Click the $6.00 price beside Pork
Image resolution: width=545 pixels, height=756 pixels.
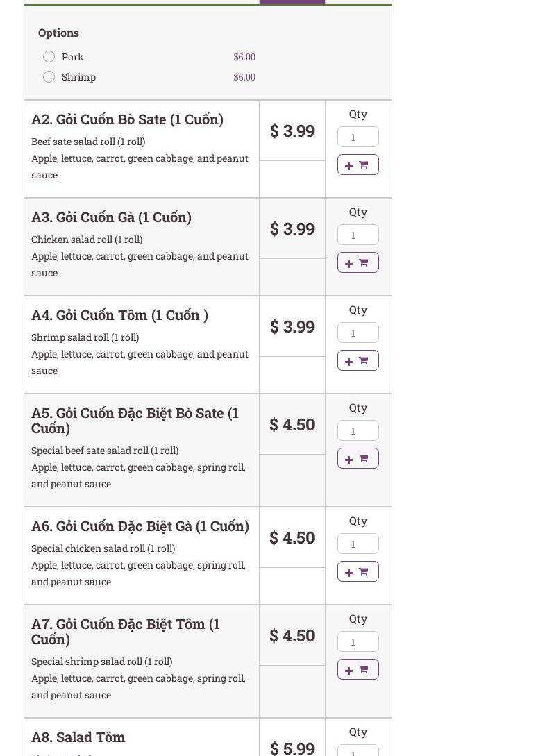coord(244,57)
